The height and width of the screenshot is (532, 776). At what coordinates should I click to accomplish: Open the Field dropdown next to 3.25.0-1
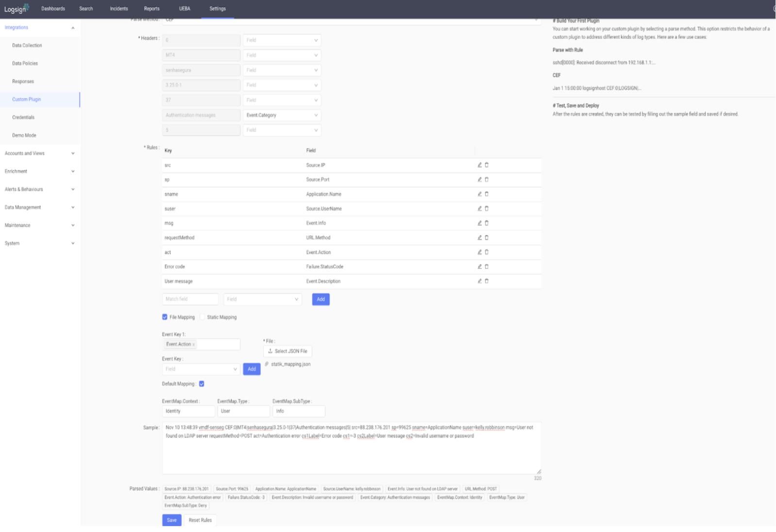pyautogui.click(x=282, y=85)
